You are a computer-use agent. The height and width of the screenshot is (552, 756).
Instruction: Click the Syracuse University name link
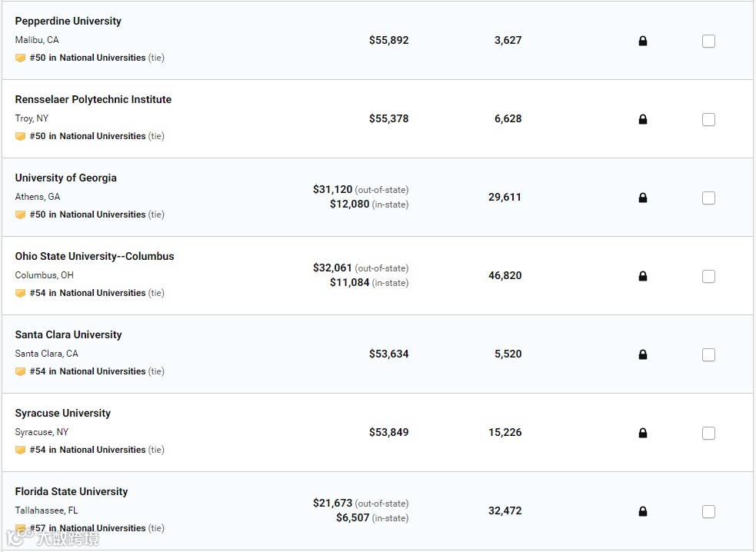(x=63, y=413)
